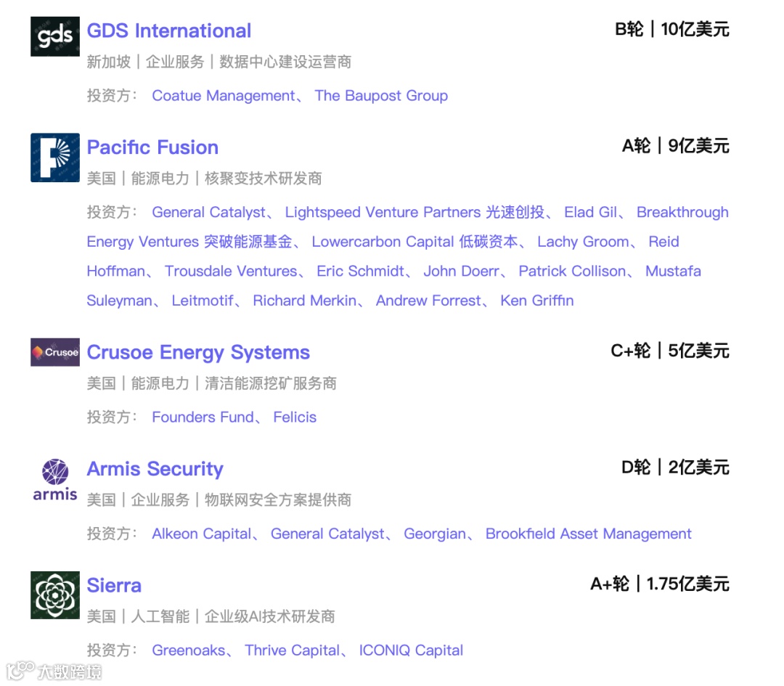Select the text A轮 | 9亿美元

click(x=676, y=146)
